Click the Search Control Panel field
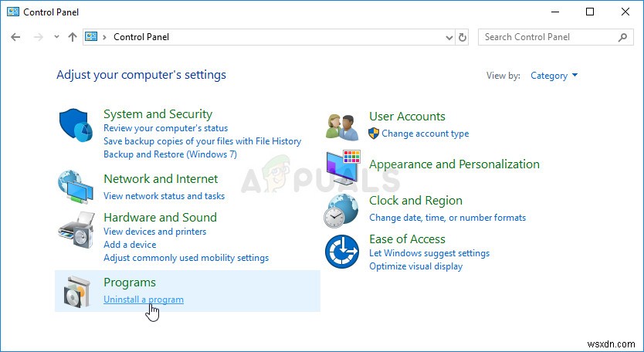644x352 pixels. click(548, 37)
